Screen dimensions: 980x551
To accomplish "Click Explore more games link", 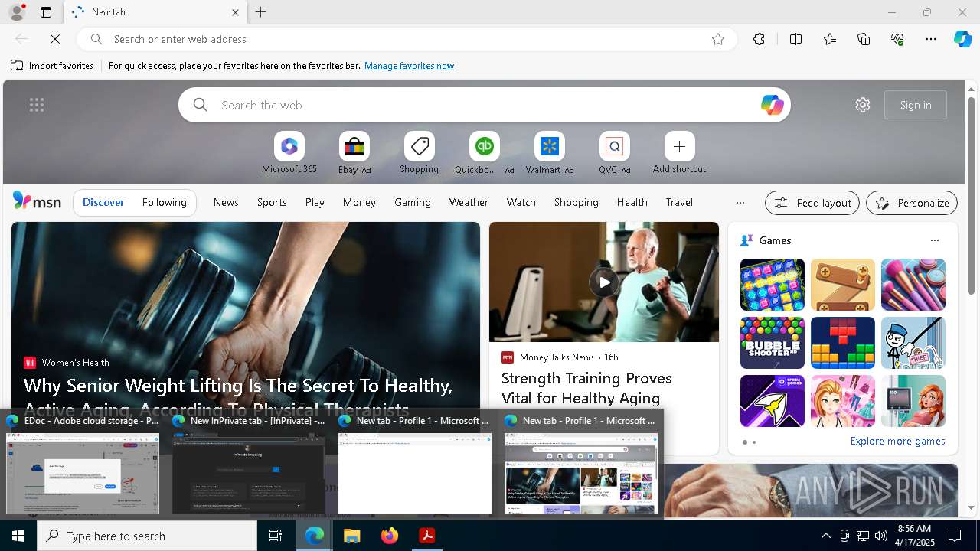I will 897,441.
